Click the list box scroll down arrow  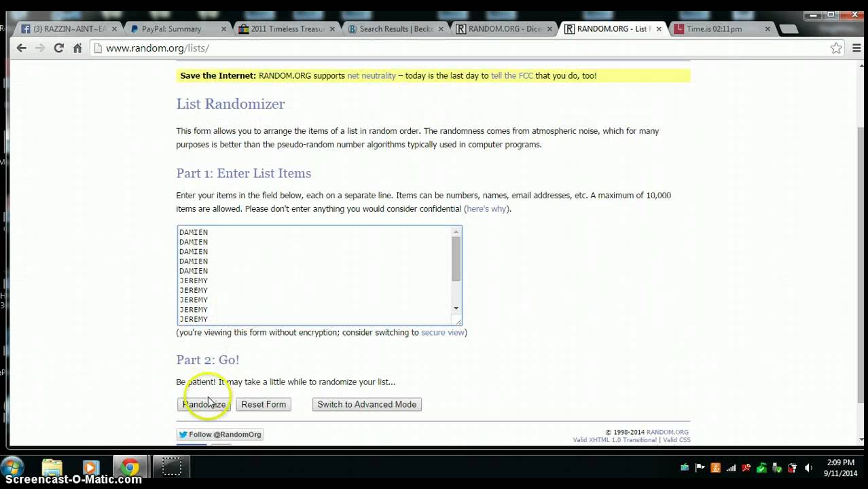point(456,308)
